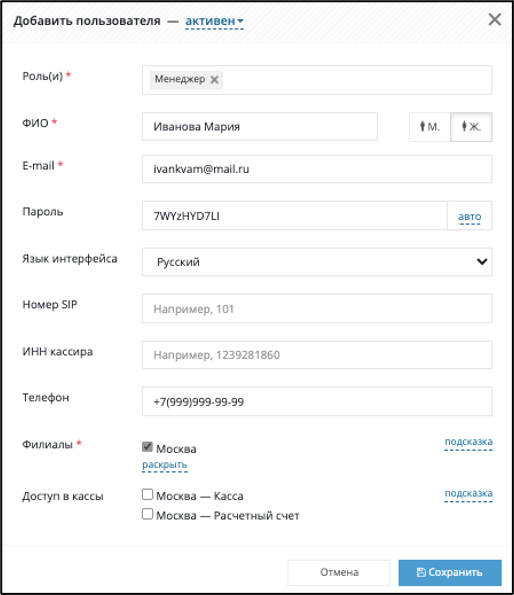Click the Роль(и) multi-select field
514x595 pixels.
click(317, 80)
